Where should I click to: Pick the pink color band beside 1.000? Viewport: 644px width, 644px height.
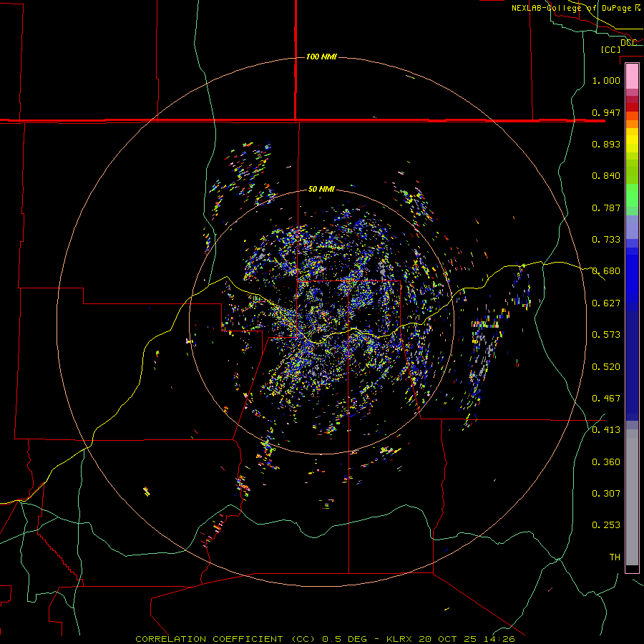point(632,77)
